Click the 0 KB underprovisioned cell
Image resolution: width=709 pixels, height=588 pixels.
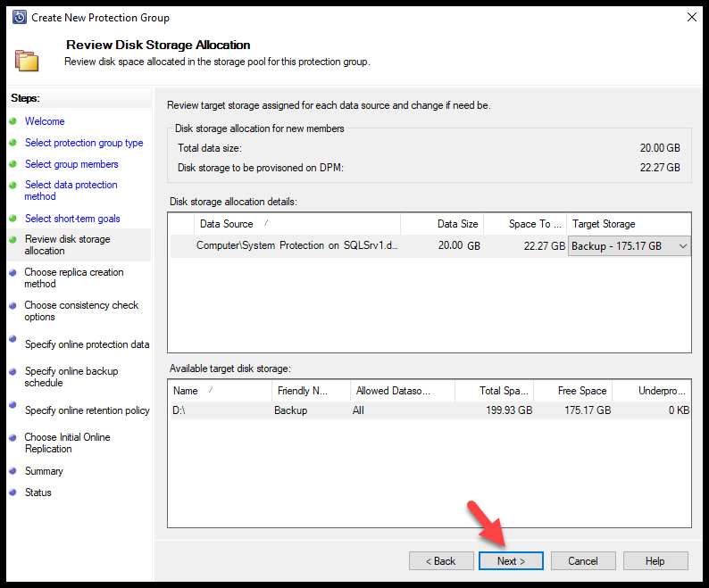[680, 410]
